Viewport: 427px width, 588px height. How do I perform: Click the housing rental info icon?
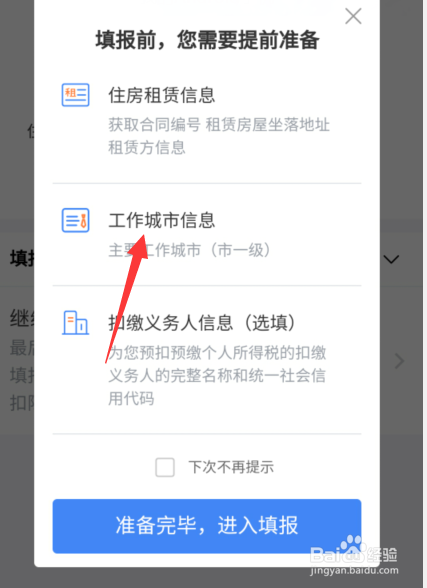pyautogui.click(x=75, y=95)
